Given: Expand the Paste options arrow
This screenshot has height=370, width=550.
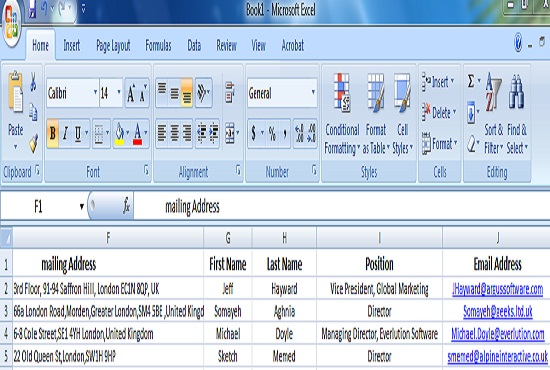Looking at the screenshot, I should (x=15, y=147).
